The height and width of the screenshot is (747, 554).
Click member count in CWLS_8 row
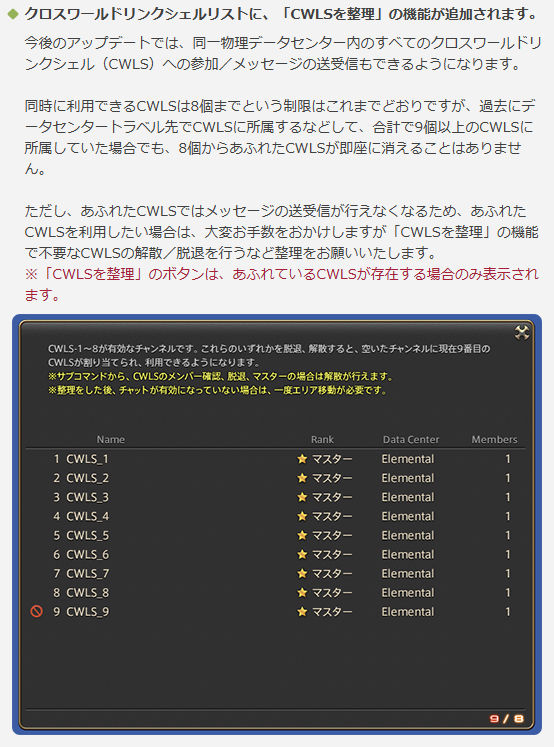508,592
